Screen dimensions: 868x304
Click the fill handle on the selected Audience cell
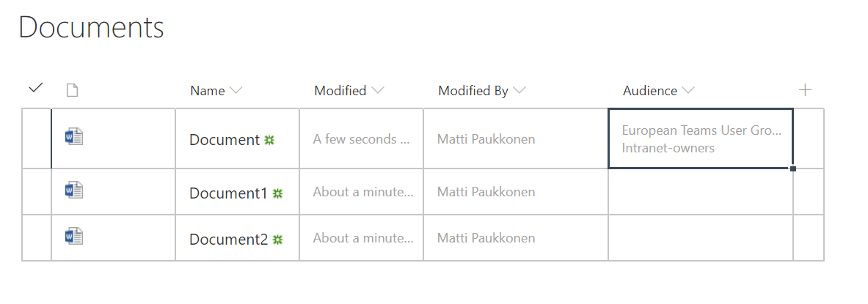pyautogui.click(x=793, y=168)
